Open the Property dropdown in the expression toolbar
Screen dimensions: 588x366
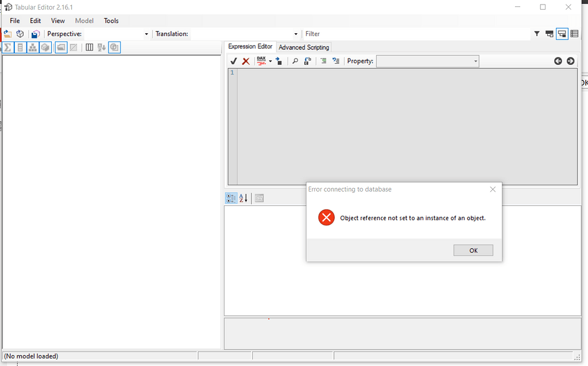[x=475, y=61]
